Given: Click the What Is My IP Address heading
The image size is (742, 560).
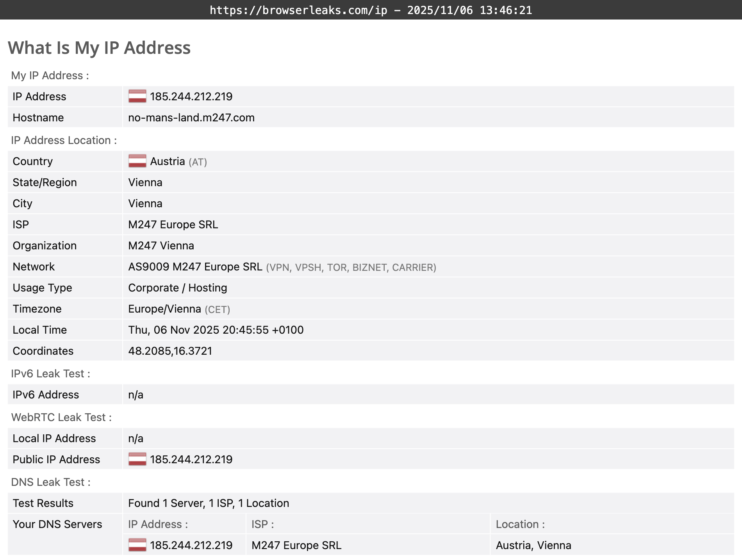Looking at the screenshot, I should 100,48.
